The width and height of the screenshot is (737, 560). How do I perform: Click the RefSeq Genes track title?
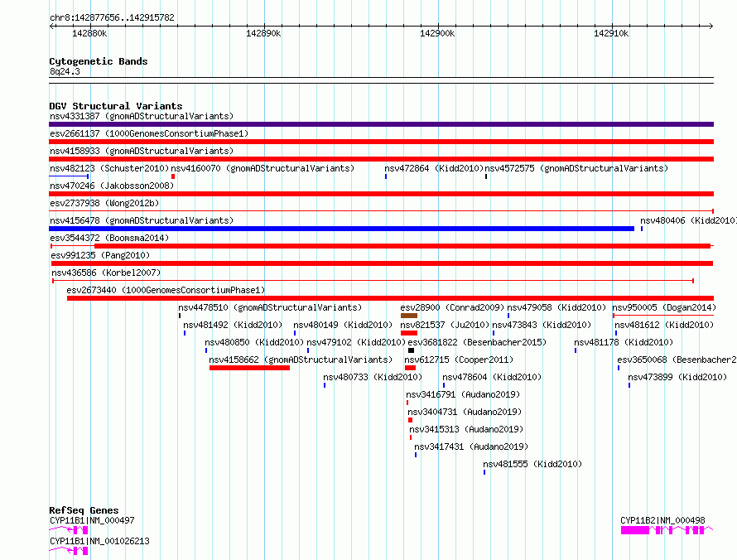(x=84, y=510)
